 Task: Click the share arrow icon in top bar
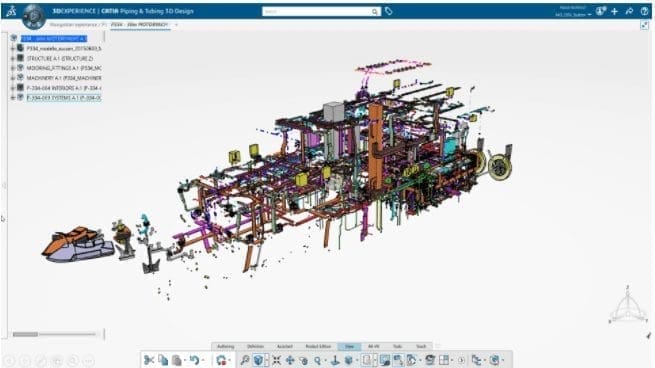pyautogui.click(x=629, y=11)
